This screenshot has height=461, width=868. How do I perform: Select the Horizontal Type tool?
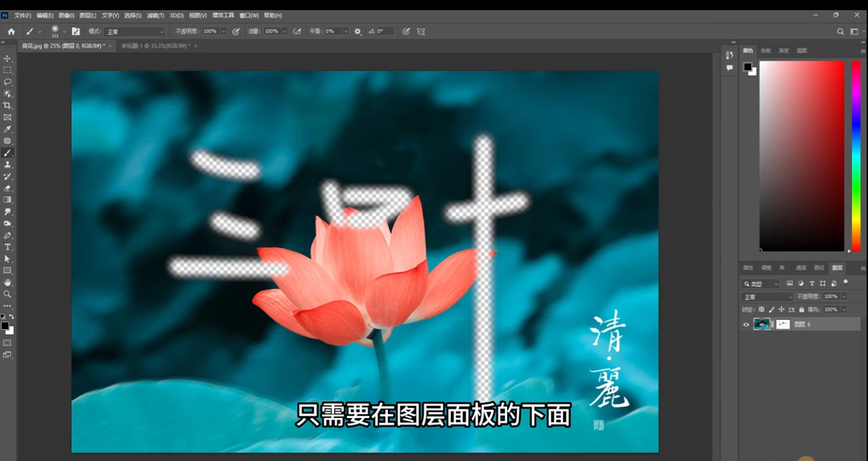[x=8, y=247]
